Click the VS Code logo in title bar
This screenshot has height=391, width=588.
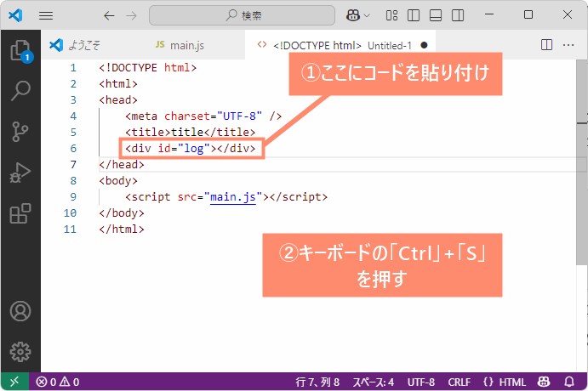point(15,15)
